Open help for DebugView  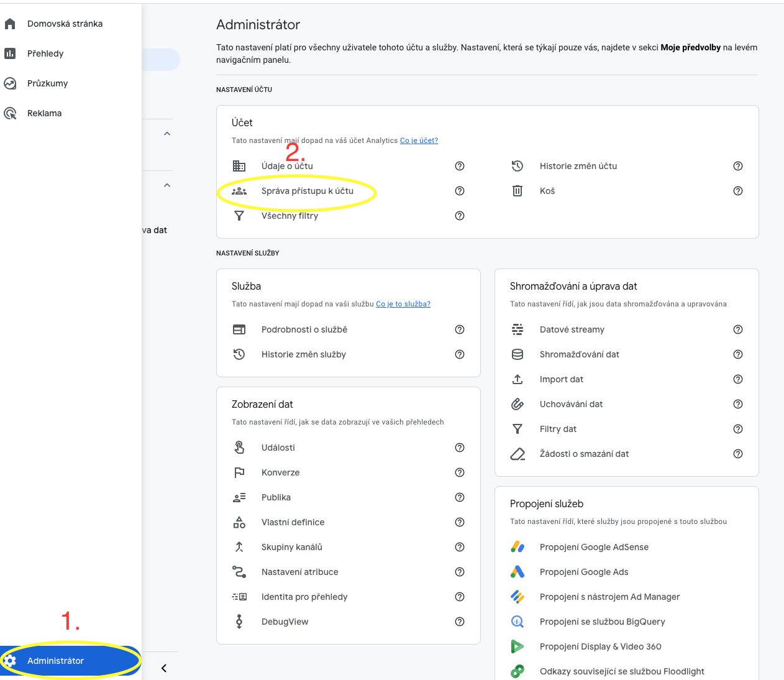click(460, 622)
